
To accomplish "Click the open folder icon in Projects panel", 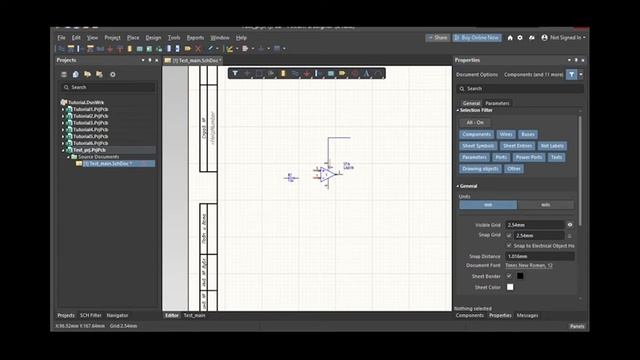I will click(x=87, y=74).
